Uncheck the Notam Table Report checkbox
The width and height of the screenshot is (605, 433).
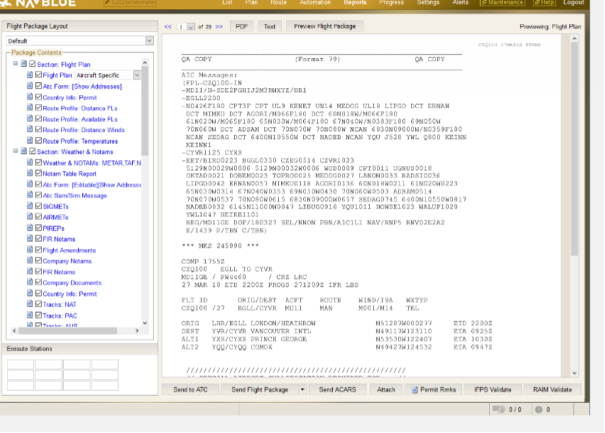coord(38,173)
